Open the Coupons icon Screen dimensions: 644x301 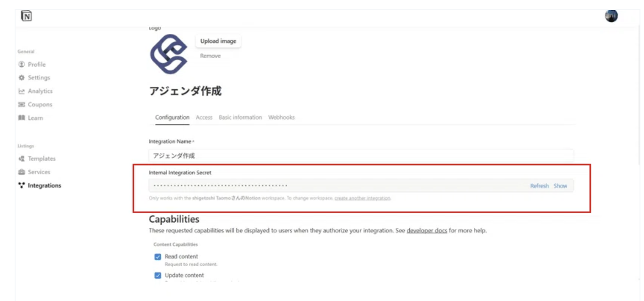tap(21, 105)
